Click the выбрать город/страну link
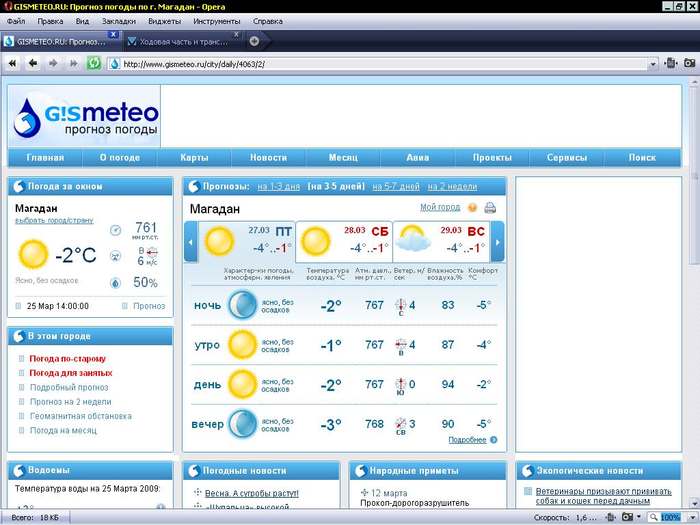 (x=54, y=220)
